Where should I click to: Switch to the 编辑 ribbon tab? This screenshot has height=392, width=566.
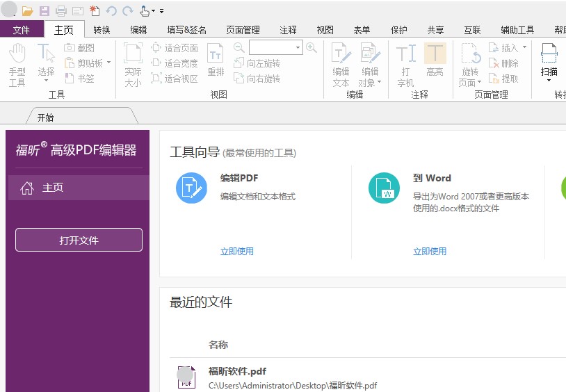(138, 30)
